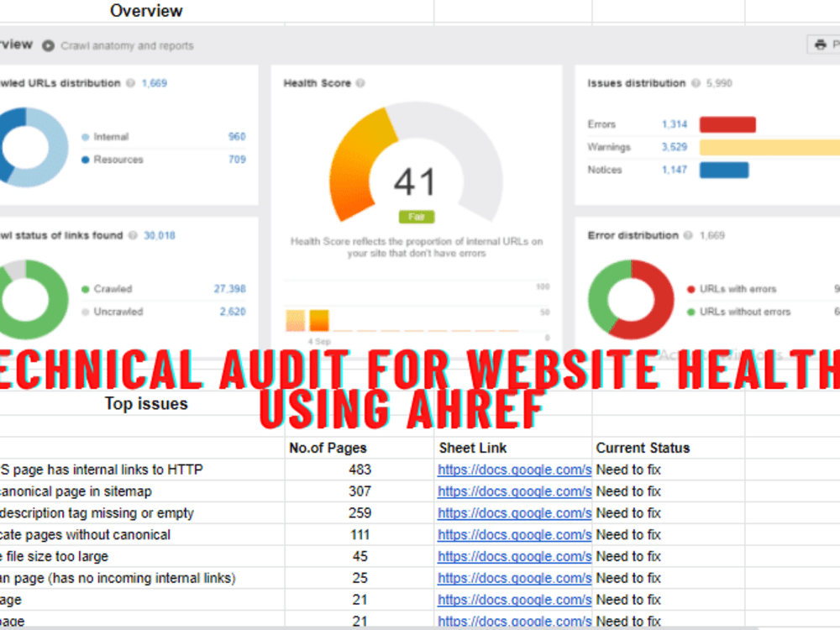Image resolution: width=840 pixels, height=630 pixels.
Task: Select the Current Status column header
Action: (x=668, y=448)
